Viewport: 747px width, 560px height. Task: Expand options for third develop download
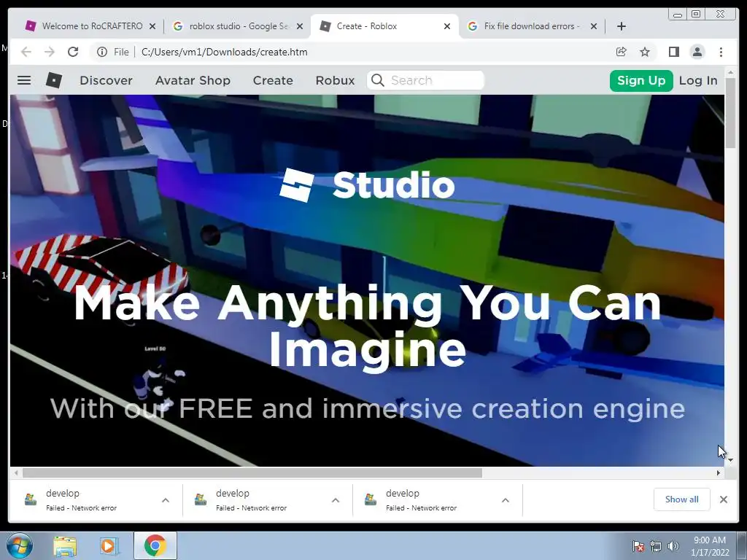pyautogui.click(x=506, y=500)
